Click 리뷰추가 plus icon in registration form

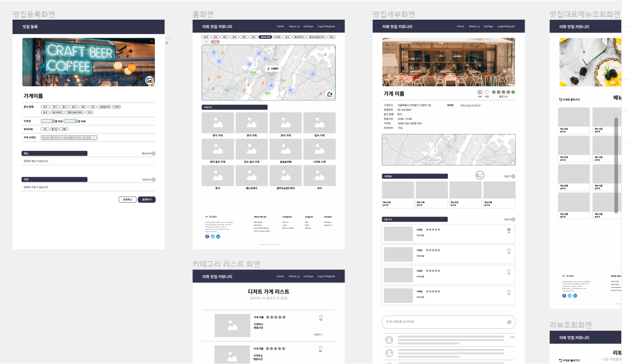click(x=154, y=179)
